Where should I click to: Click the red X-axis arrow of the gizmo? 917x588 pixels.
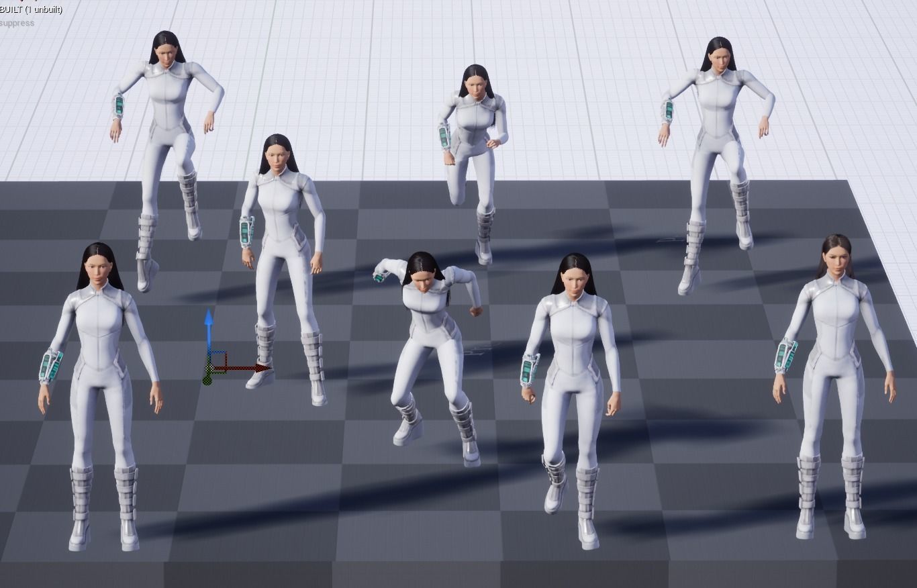243,368
